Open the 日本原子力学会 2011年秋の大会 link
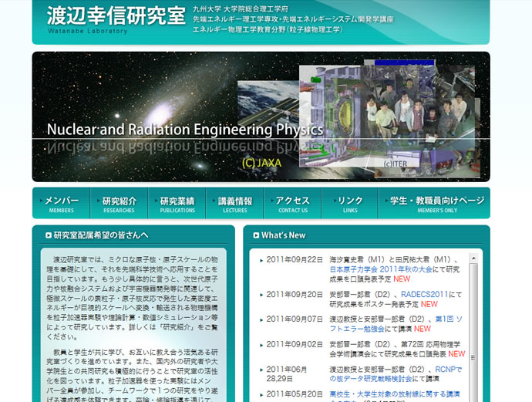 click(x=381, y=269)
